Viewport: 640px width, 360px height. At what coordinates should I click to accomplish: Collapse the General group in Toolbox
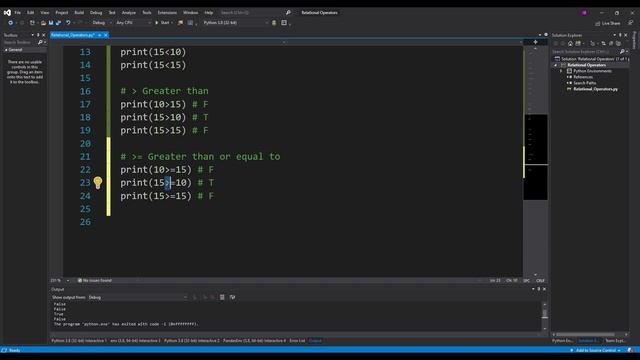[6, 50]
